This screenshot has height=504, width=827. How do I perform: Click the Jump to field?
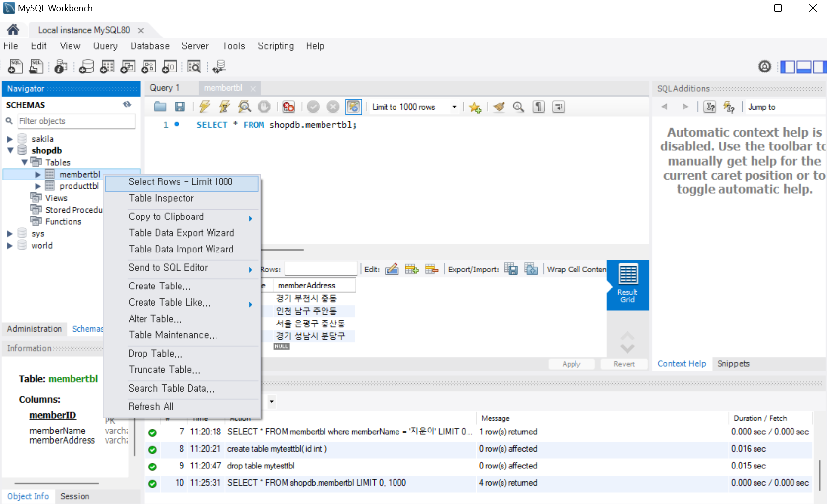pos(785,107)
